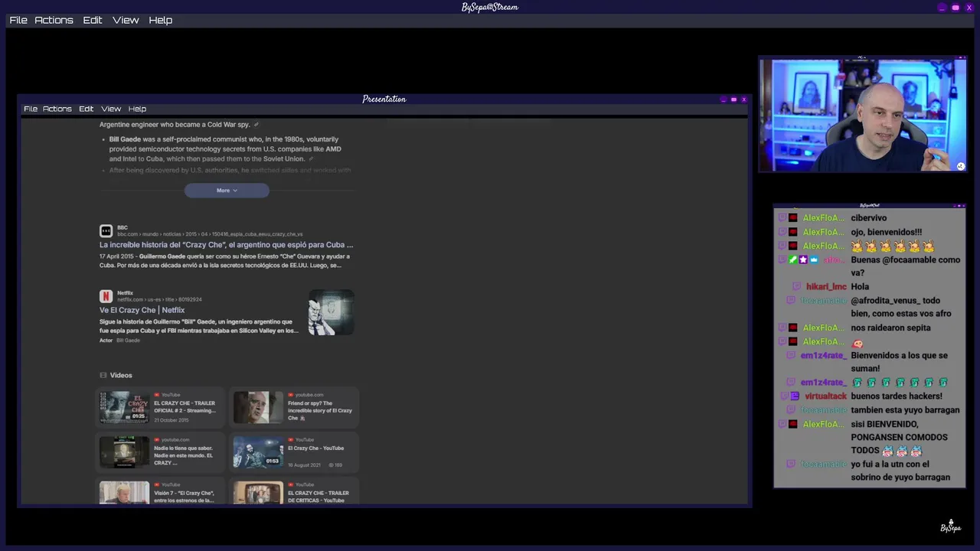Image resolution: width=980 pixels, height=551 pixels.
Task: Click the Presentation window title
Action: point(384,99)
